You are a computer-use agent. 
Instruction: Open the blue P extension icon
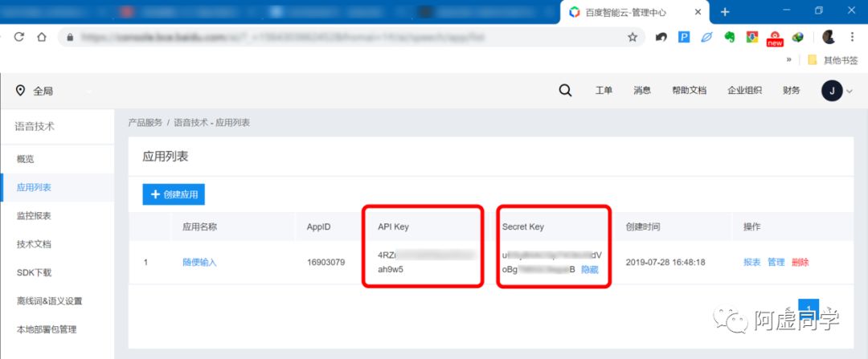pyautogui.click(x=684, y=37)
